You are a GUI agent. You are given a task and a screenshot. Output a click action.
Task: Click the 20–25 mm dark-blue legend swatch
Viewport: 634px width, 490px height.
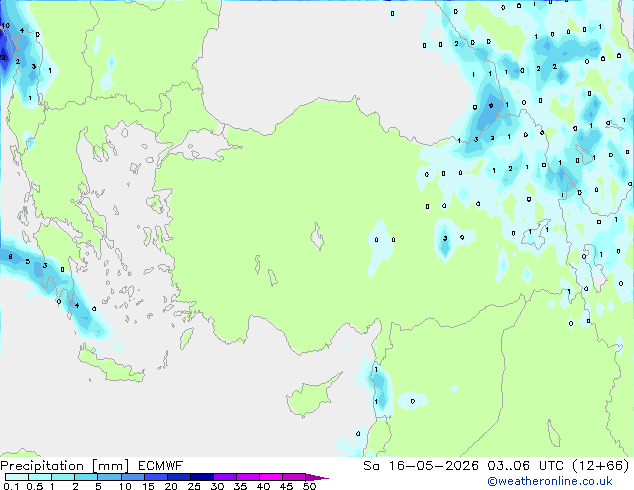tap(178, 477)
